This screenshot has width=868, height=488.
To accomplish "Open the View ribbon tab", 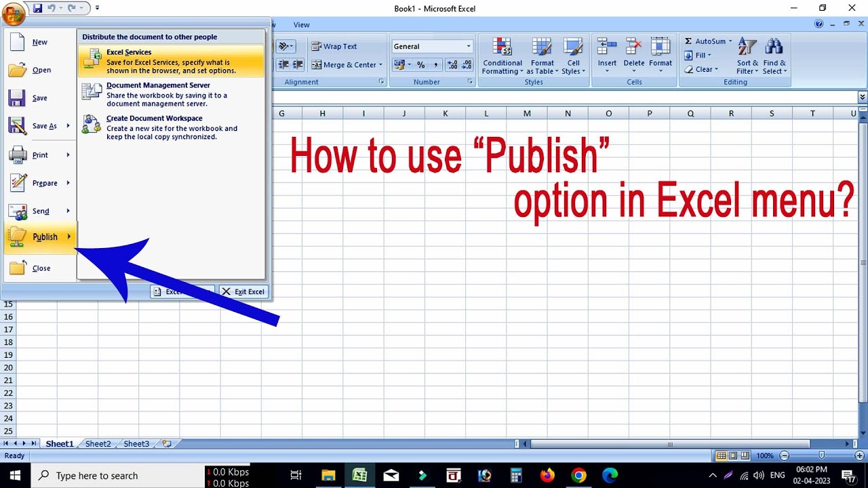I will click(301, 24).
